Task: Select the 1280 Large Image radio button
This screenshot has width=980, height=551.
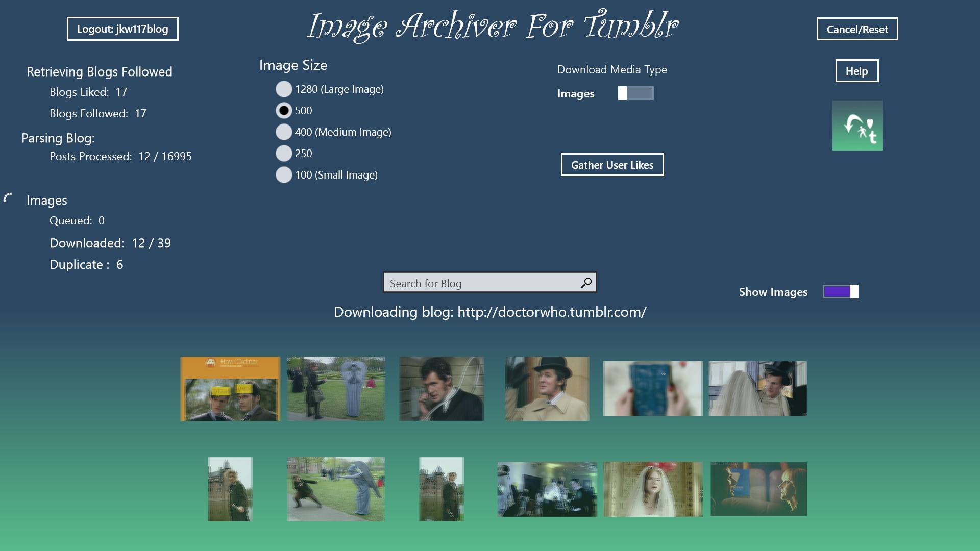Action: [x=284, y=89]
